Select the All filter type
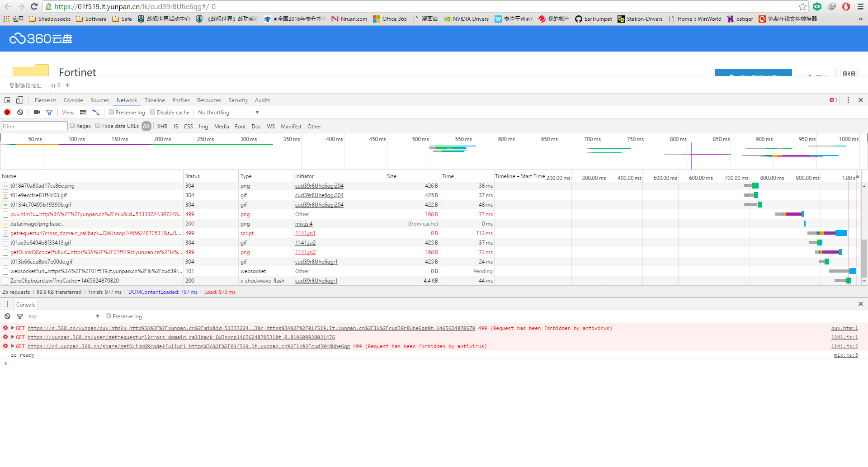The width and height of the screenshot is (868, 467). coord(146,127)
